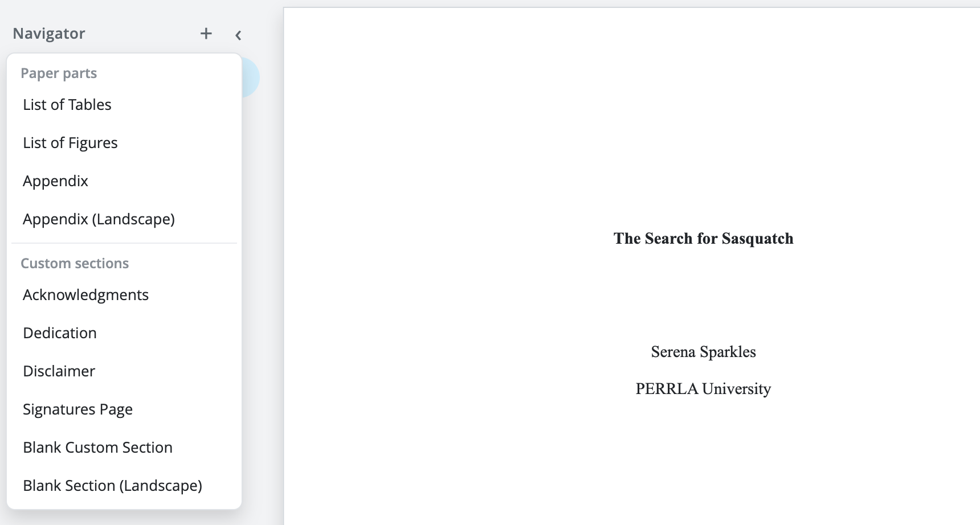Collapse the Navigator panel with the chevron
Viewport: 980px width, 525px height.
pos(238,35)
